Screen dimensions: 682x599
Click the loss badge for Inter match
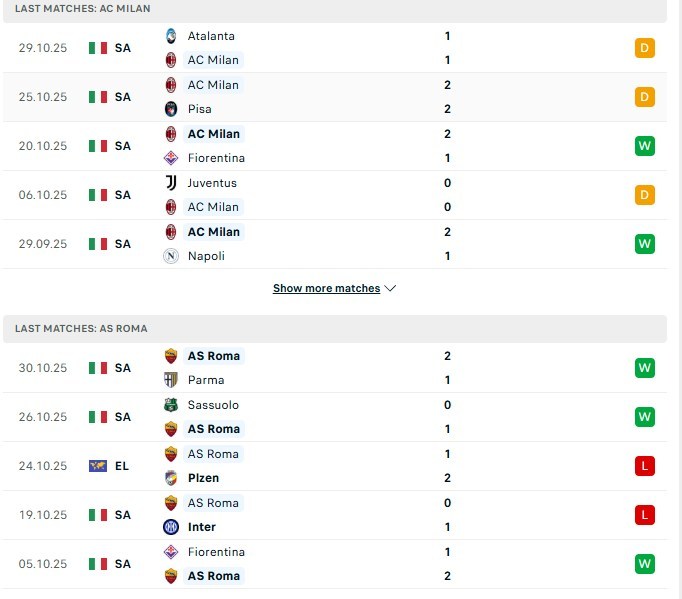tap(645, 515)
